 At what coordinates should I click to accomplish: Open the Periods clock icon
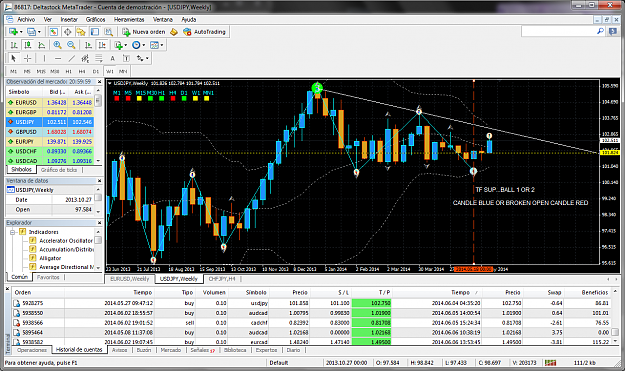136,45
